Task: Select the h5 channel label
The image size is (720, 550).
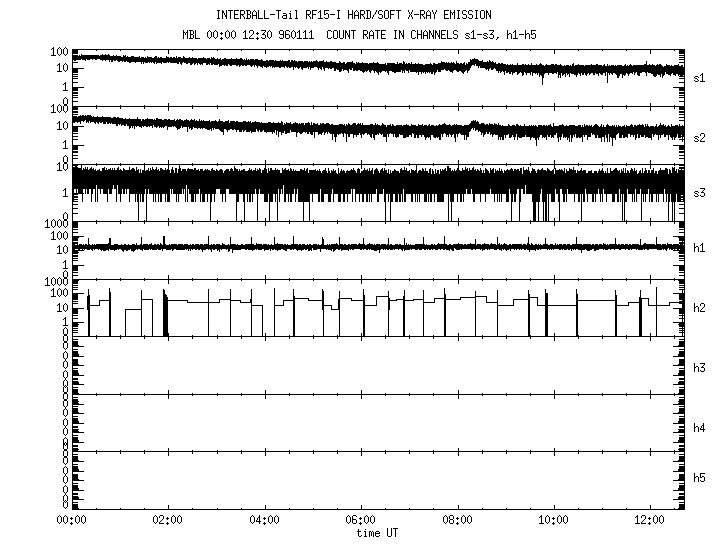Action: pyautogui.click(x=699, y=478)
